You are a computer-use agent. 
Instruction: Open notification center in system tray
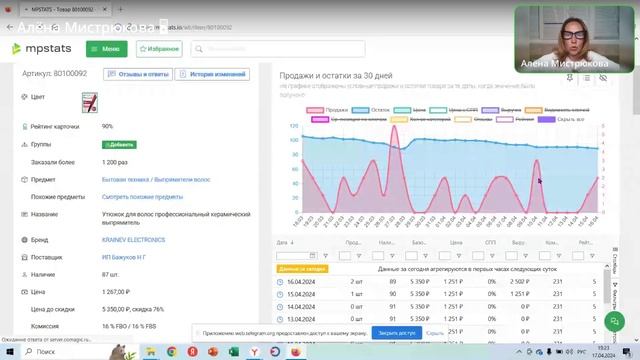(x=627, y=351)
